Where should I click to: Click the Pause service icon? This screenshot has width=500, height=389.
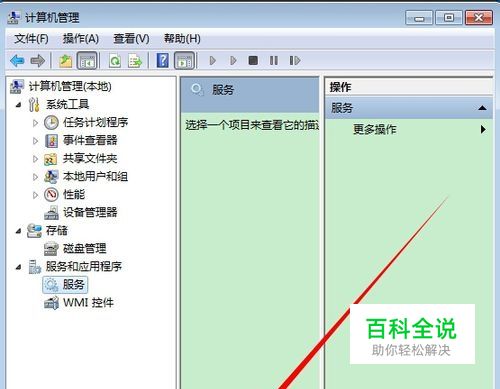(x=274, y=61)
